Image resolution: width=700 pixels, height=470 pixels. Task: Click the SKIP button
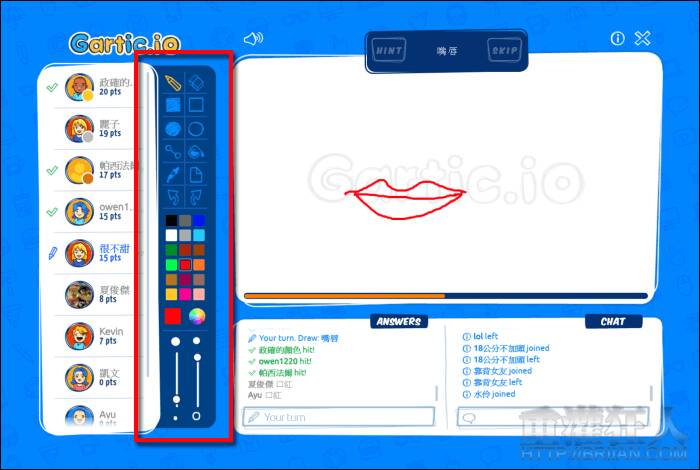pyautogui.click(x=504, y=50)
